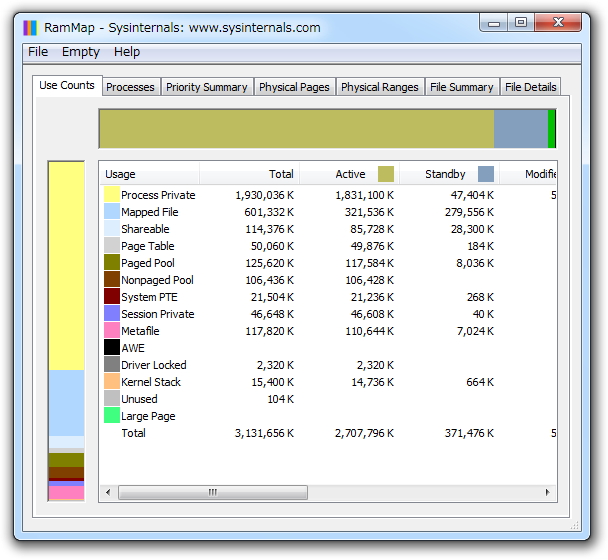The height and width of the screenshot is (560, 608).
Task: Select the Kernel Stack row label
Action: pyautogui.click(x=151, y=382)
